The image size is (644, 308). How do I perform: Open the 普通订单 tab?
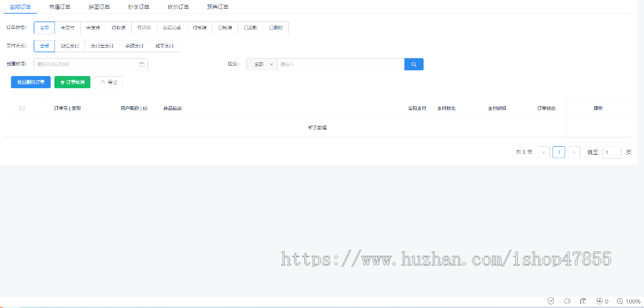click(x=59, y=7)
